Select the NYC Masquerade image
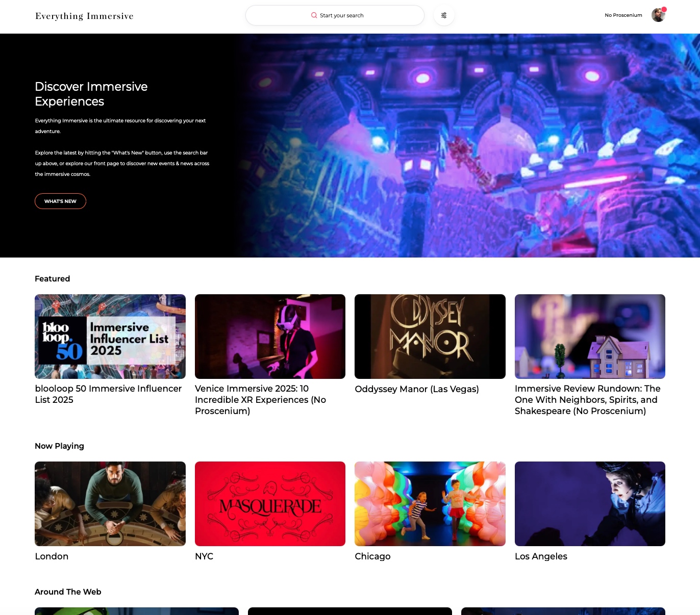The width and height of the screenshot is (700, 615). point(270,504)
